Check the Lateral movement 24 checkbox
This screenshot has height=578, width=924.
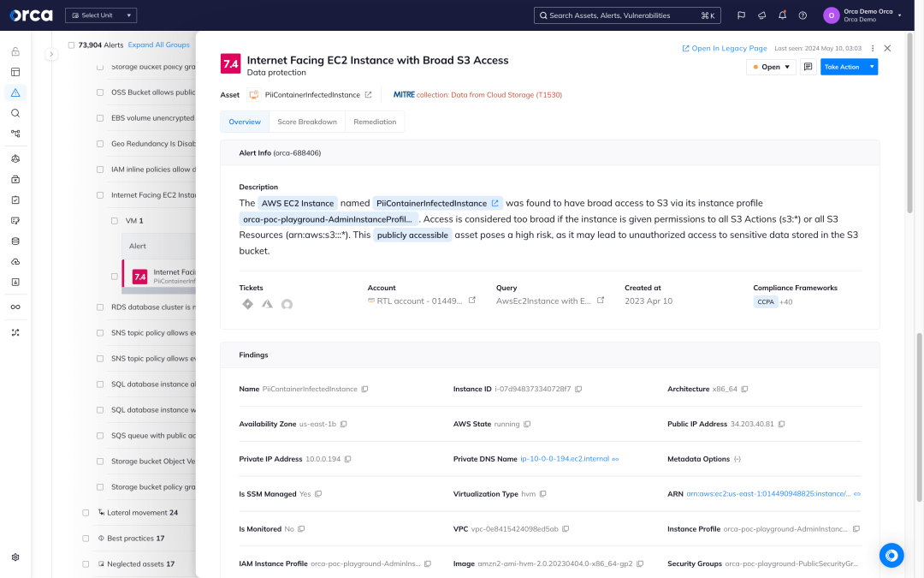(x=86, y=513)
